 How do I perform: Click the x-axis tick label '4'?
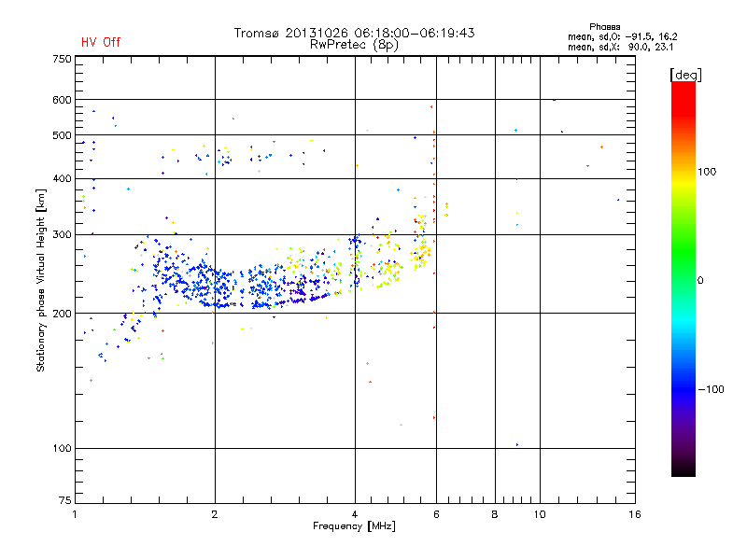(355, 514)
